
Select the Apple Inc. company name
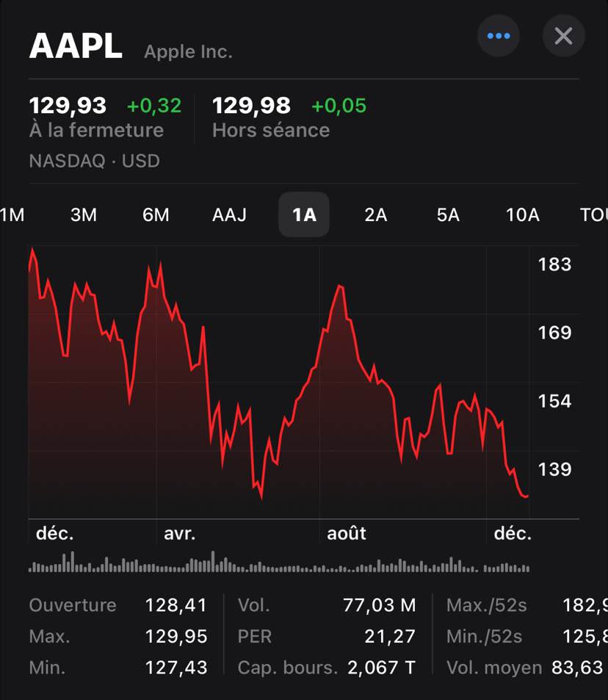click(x=187, y=51)
